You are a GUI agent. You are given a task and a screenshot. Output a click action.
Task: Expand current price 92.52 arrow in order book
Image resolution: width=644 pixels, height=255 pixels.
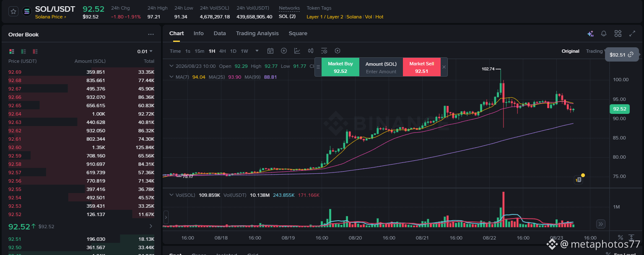pyautogui.click(x=151, y=226)
